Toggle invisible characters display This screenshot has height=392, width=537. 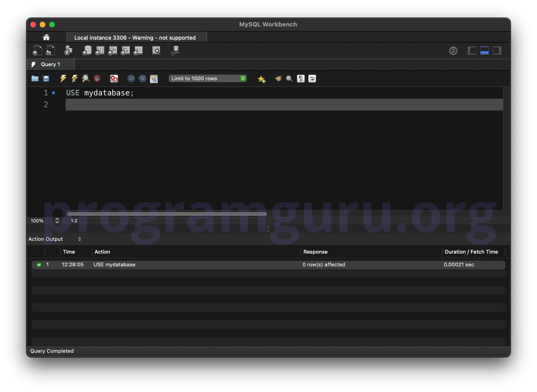301,79
